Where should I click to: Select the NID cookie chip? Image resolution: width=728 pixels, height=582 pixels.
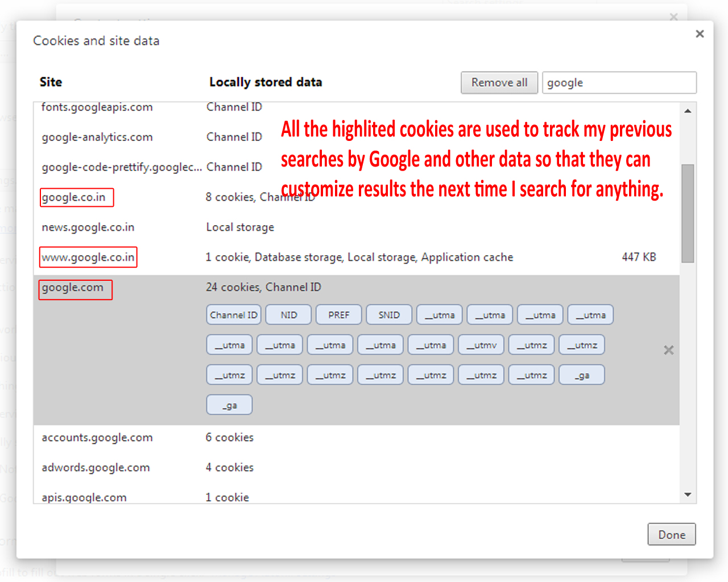(x=288, y=315)
